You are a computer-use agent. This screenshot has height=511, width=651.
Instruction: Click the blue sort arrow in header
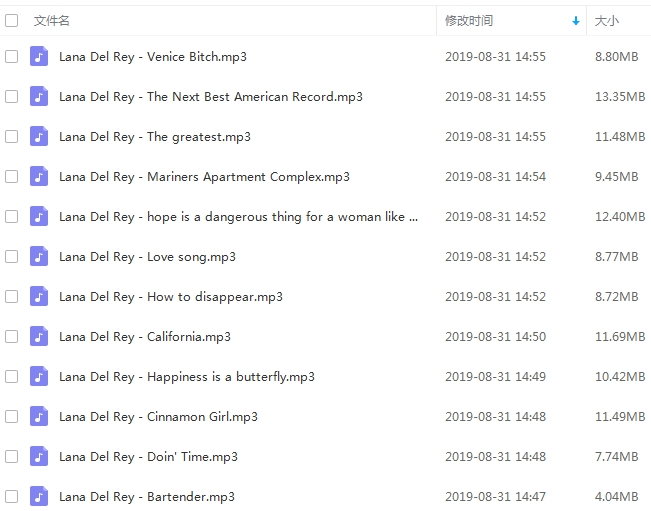pos(575,21)
